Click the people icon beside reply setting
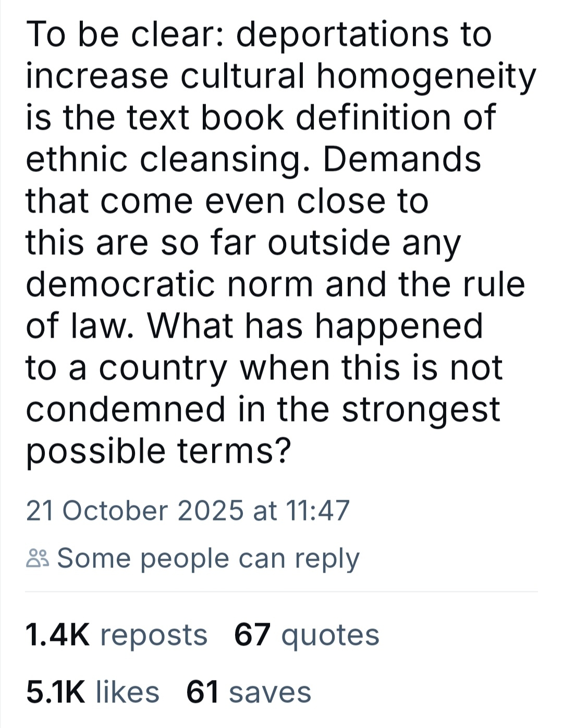Viewport: 563px width, 728px height. pos(37,558)
